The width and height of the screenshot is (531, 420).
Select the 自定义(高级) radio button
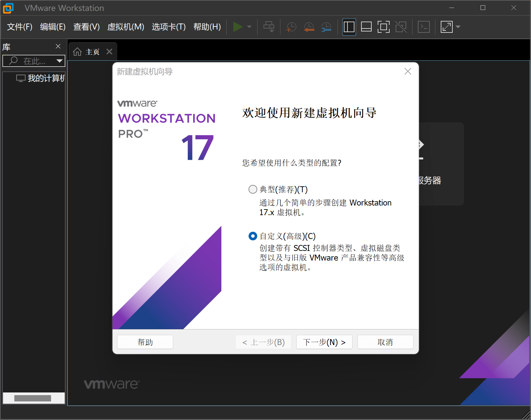coord(253,236)
